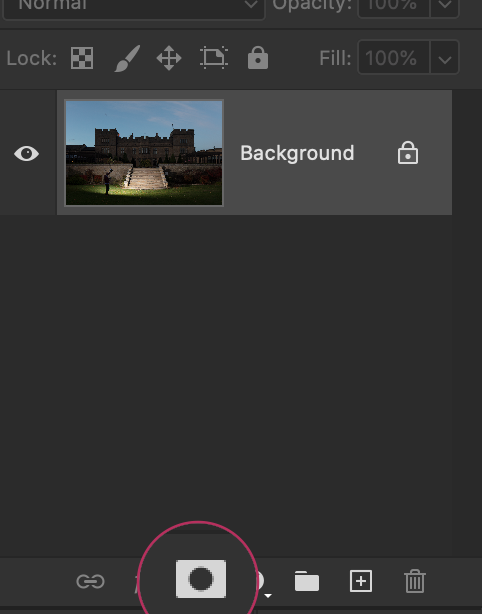Open the Normal blend mode dropdown
Image resolution: width=482 pixels, height=614 pixels.
coord(134,6)
